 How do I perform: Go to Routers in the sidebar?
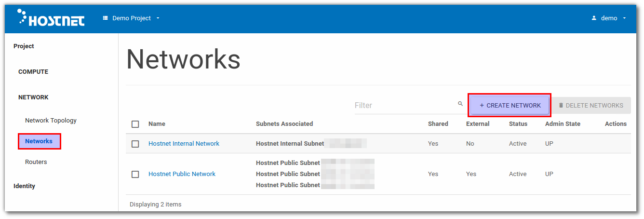pyautogui.click(x=36, y=162)
